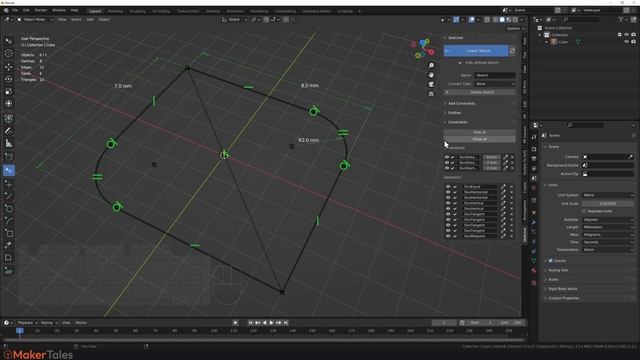Choose the Add Rectangle sketch tool
The height and width of the screenshot is (360, 640).
click(9, 233)
